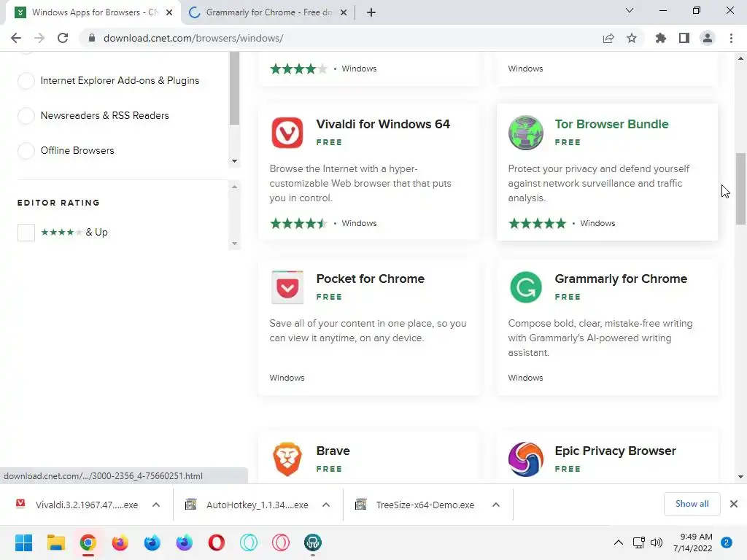Screen dimensions: 747x560
Task: Click Tor Browser five-star rating
Action: (537, 223)
